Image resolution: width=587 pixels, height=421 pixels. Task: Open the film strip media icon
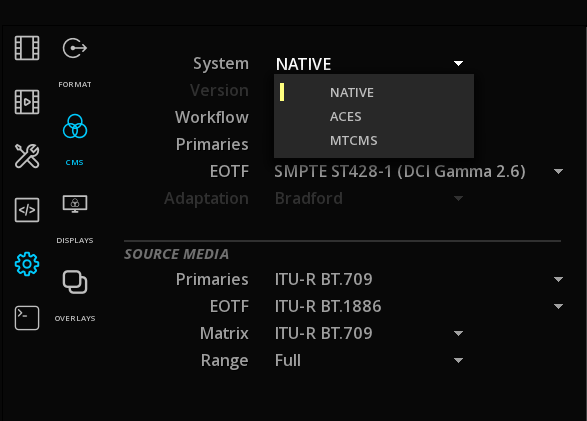[27, 48]
